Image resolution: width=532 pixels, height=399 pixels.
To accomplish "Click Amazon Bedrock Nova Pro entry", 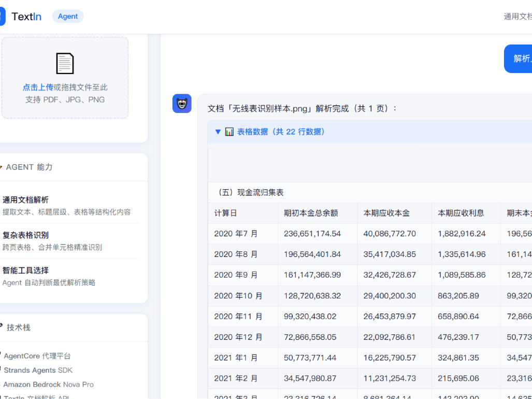I will (x=49, y=384).
